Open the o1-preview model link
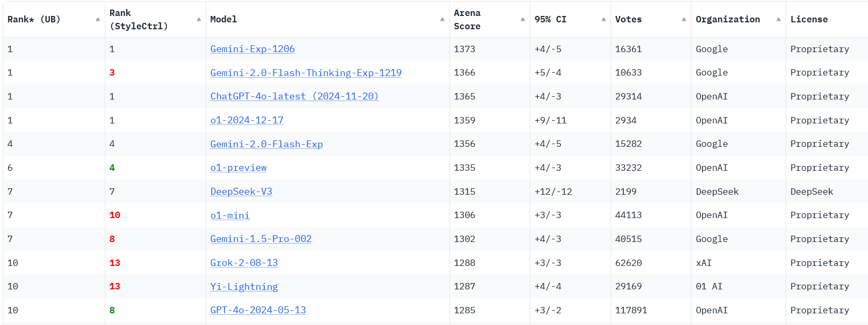This screenshot has width=868, height=325. point(238,168)
